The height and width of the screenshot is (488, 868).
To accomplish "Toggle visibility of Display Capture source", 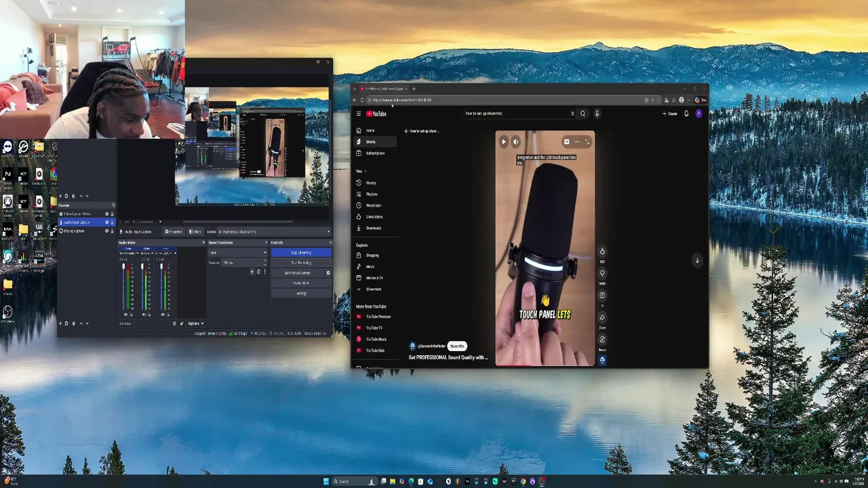I will (x=106, y=231).
